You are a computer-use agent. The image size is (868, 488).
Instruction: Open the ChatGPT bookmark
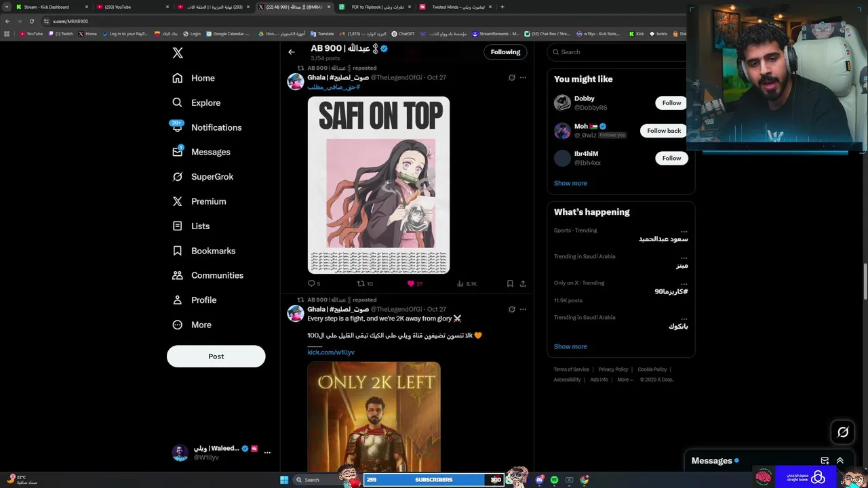(403, 34)
